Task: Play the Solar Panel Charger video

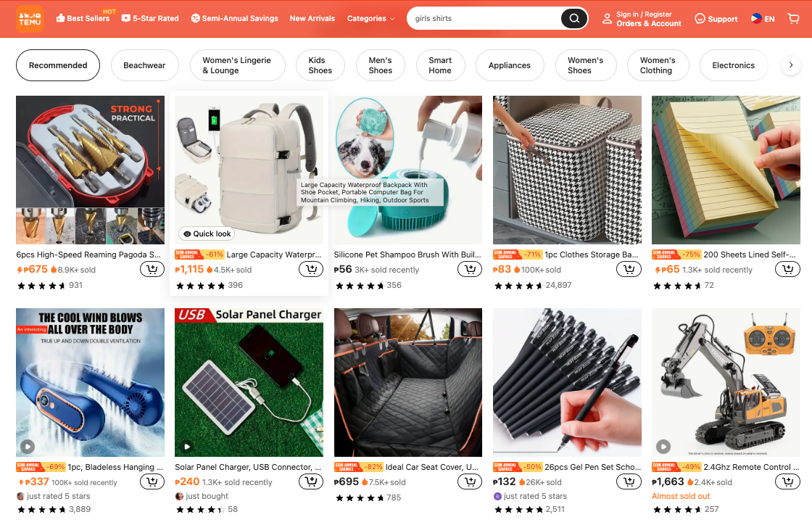Action: [x=187, y=446]
